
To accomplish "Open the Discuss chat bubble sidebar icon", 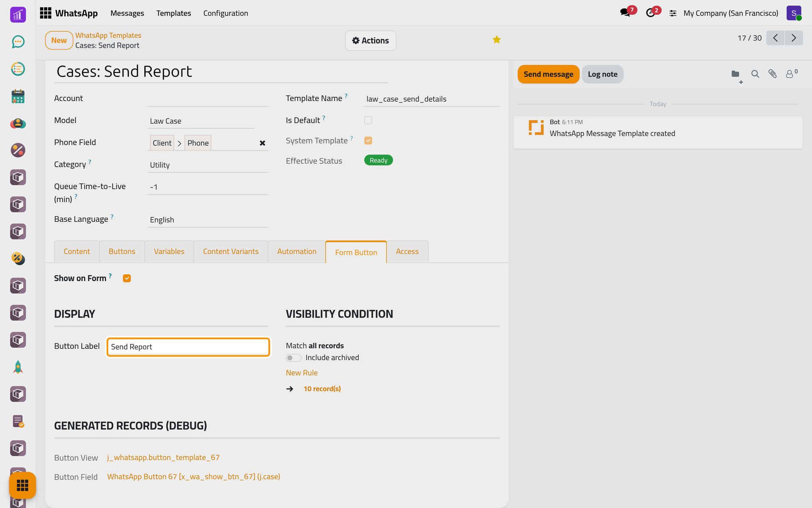I will [x=18, y=41].
